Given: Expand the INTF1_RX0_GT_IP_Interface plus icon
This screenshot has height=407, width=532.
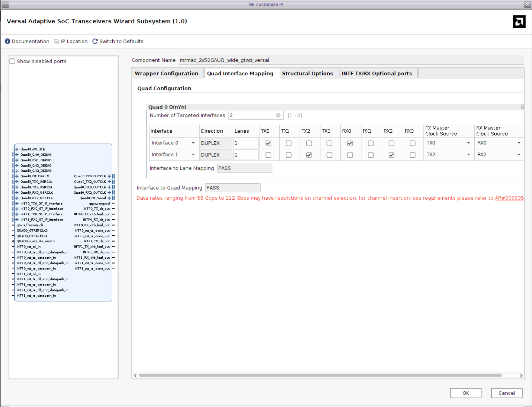Looking at the screenshot, I should pos(17,220).
